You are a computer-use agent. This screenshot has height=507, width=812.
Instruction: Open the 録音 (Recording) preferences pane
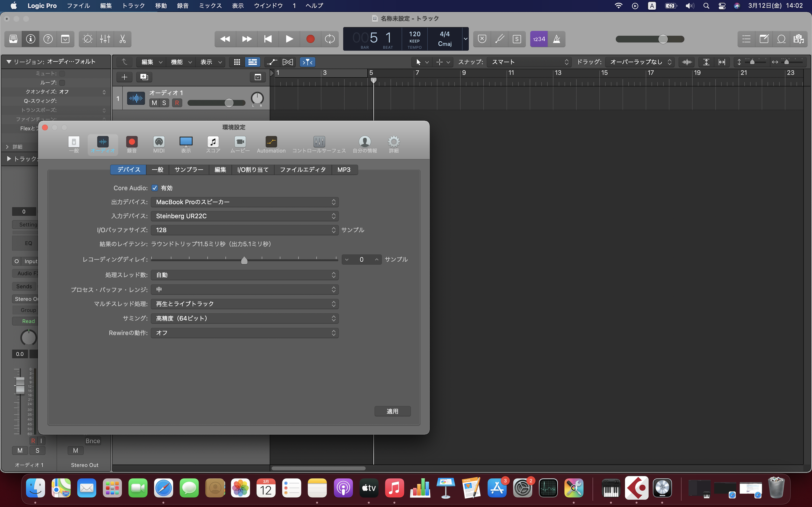[131, 144]
